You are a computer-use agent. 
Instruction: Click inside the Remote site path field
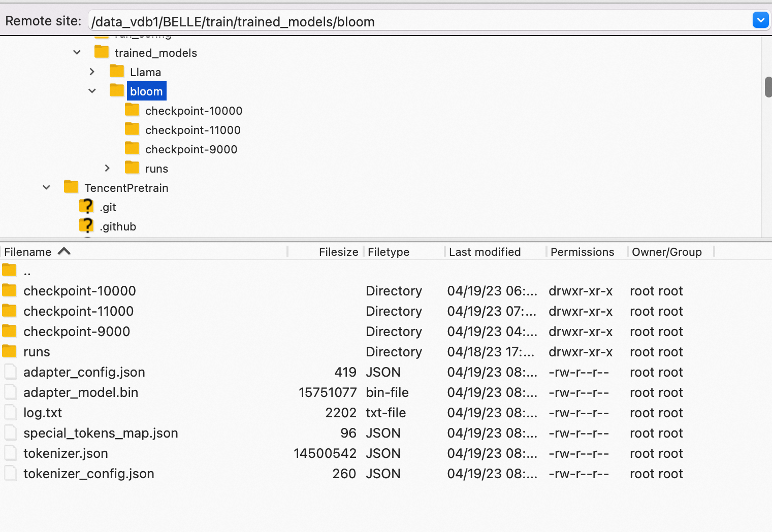point(356,21)
